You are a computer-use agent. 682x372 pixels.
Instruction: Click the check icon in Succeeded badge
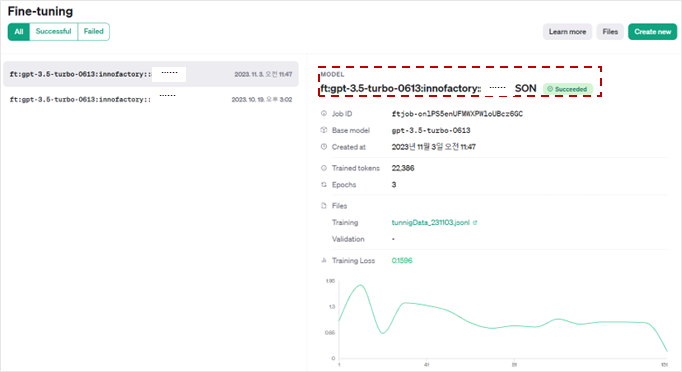pos(550,89)
